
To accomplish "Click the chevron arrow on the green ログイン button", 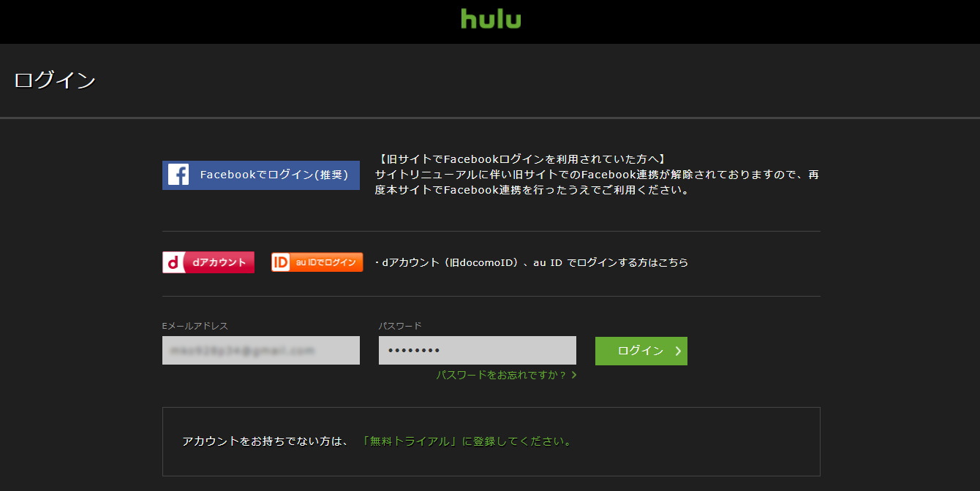I will pos(678,351).
